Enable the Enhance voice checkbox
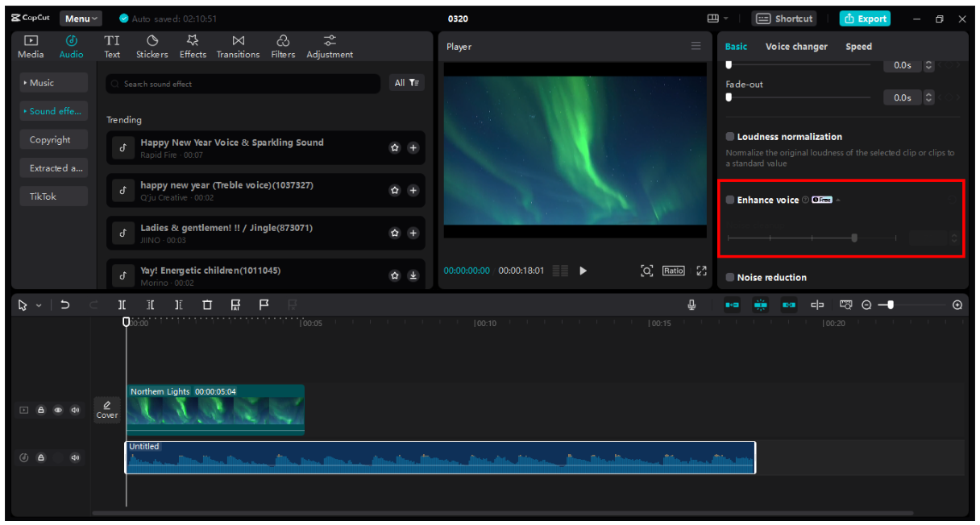This screenshot has width=980, height=525. pyautogui.click(x=730, y=200)
